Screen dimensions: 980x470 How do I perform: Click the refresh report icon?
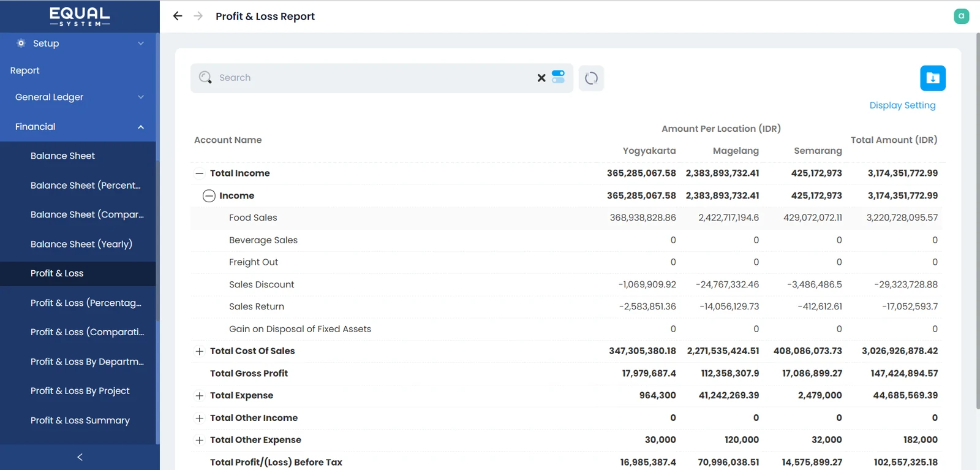coord(591,78)
